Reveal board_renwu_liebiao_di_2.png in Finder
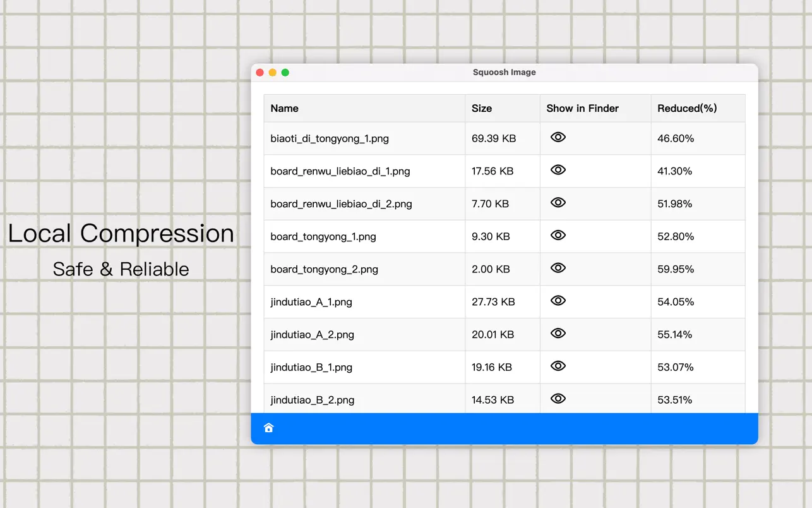Screen dimensions: 812x508 558,202
